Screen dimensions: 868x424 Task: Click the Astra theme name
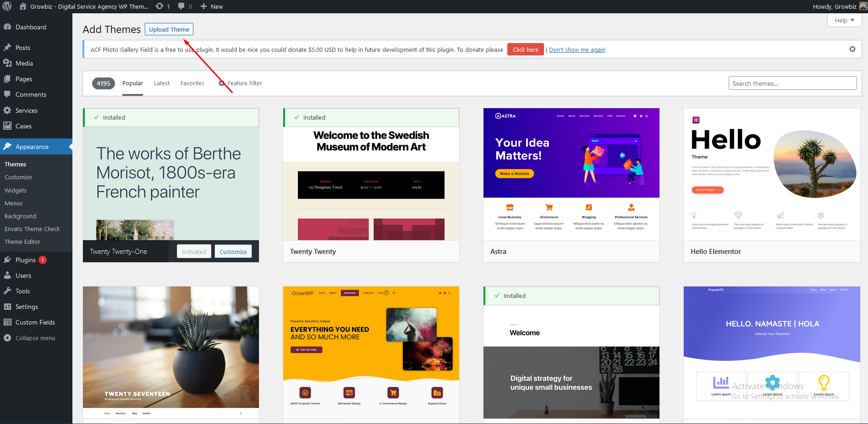coord(498,251)
